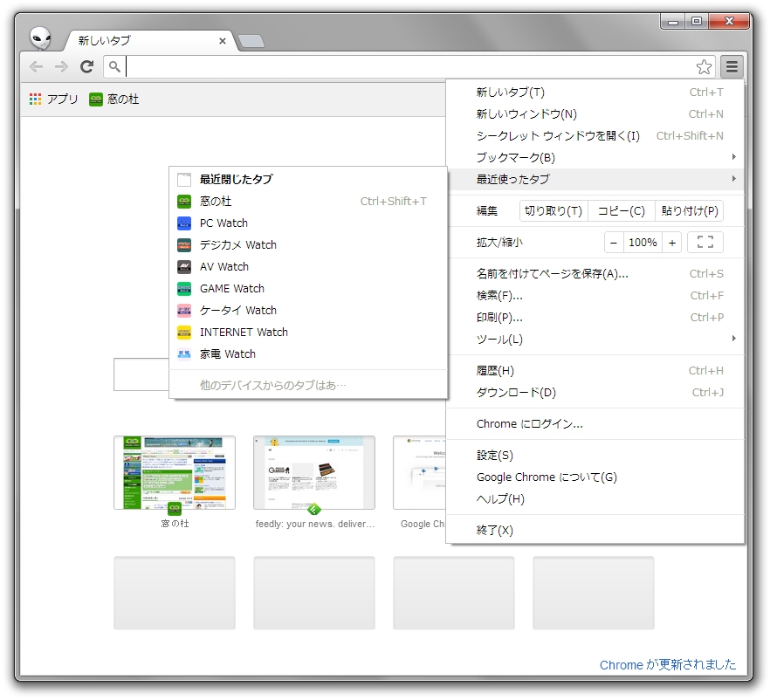Open 履歴(H) history

pos(595,371)
